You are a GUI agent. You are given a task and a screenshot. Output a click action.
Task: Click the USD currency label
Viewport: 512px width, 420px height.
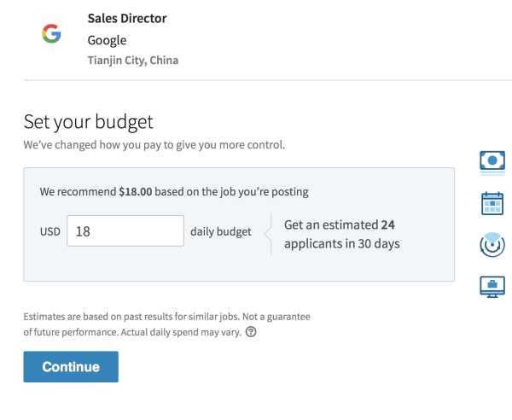tap(50, 231)
